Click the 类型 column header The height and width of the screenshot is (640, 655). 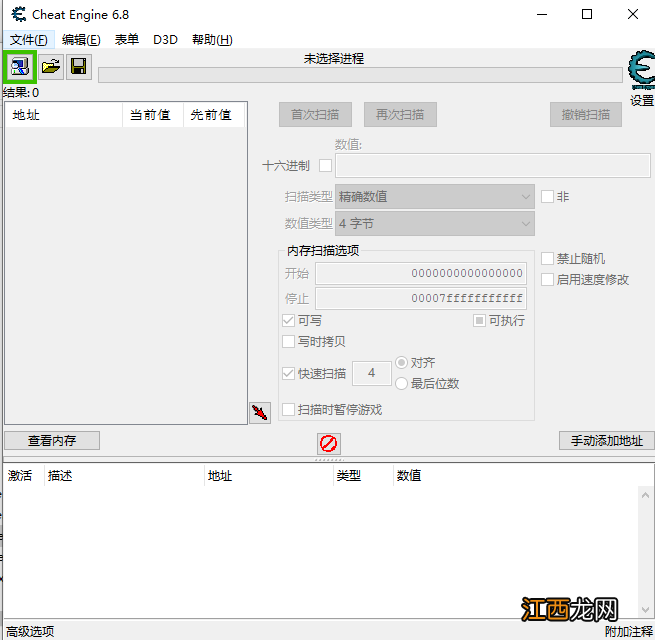point(363,475)
